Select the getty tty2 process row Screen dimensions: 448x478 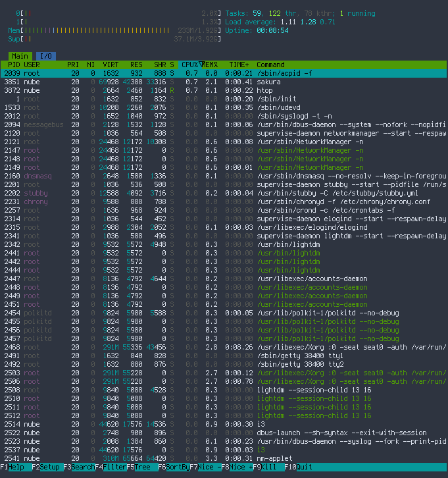click(224, 364)
